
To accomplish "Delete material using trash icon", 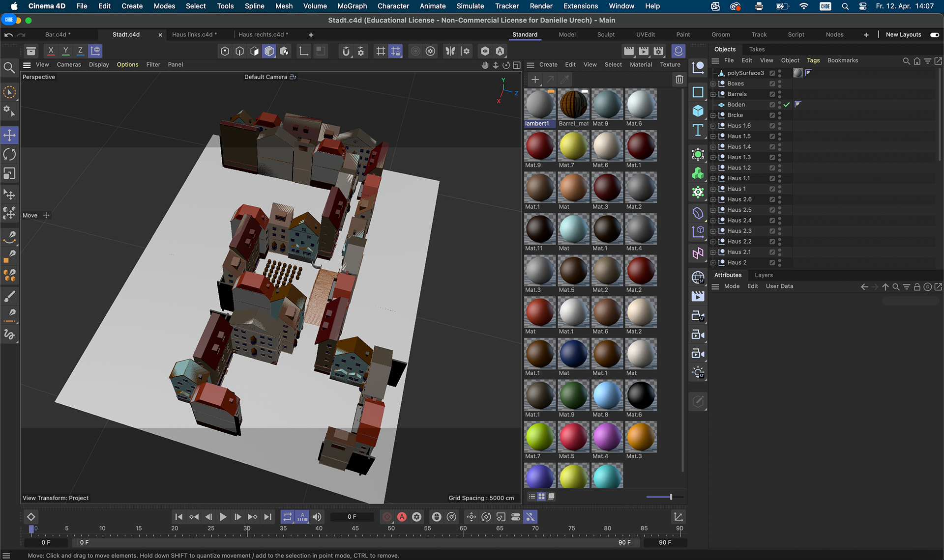I will click(x=679, y=79).
